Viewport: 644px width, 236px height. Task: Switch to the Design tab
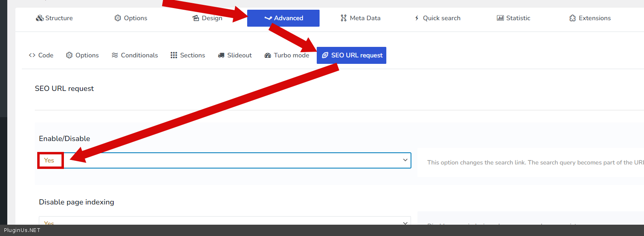pyautogui.click(x=208, y=18)
